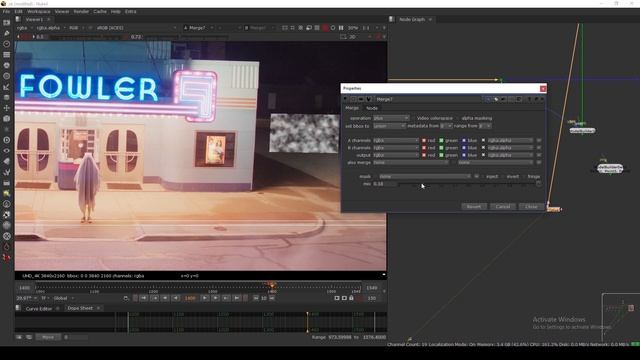Jump to the first frame
Viewport: 640px width, 360px height.
144,298
